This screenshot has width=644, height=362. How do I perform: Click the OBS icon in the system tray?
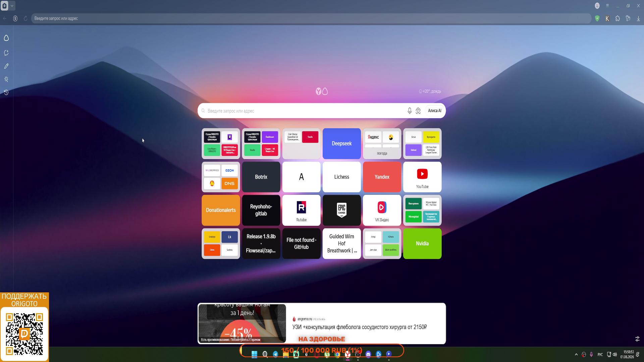pos(584,354)
